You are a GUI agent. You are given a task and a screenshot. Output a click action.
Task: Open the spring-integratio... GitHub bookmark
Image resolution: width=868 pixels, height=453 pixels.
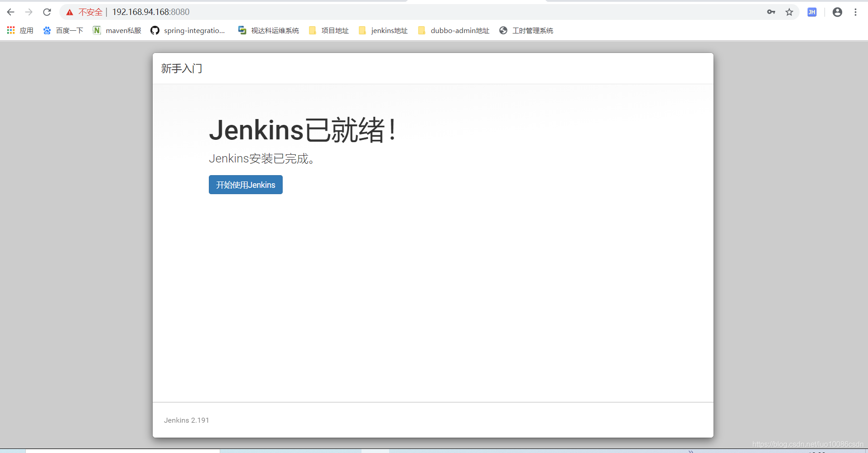point(188,30)
